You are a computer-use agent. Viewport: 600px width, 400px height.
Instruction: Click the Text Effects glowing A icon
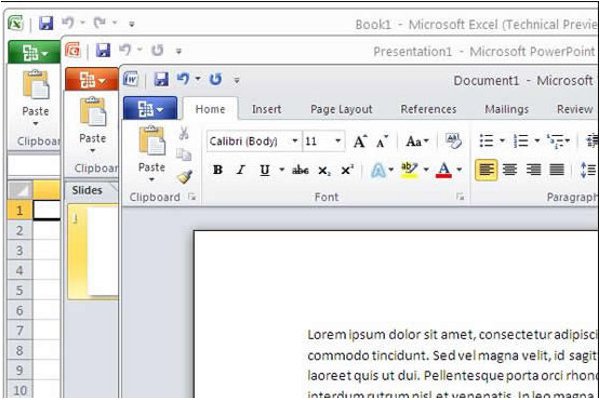point(378,170)
